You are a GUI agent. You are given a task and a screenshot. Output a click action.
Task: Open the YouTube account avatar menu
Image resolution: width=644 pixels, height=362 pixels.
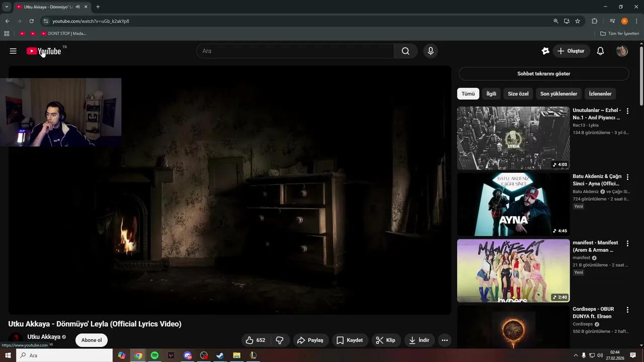click(x=622, y=51)
